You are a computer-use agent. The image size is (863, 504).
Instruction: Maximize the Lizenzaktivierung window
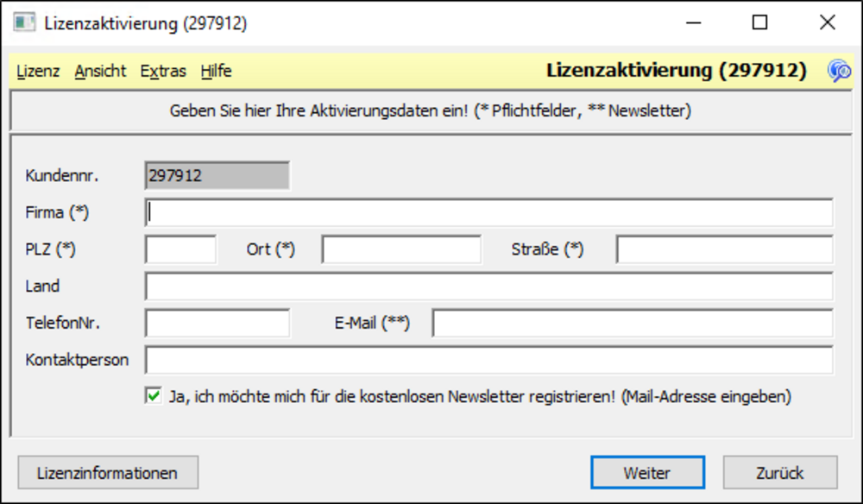click(x=760, y=22)
